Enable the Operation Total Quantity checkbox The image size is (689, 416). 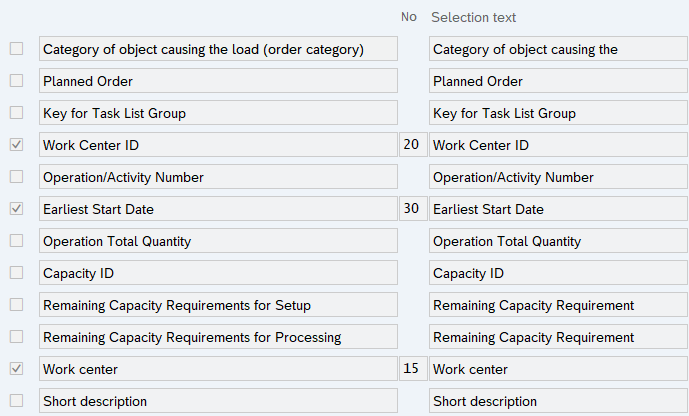[x=16, y=241]
